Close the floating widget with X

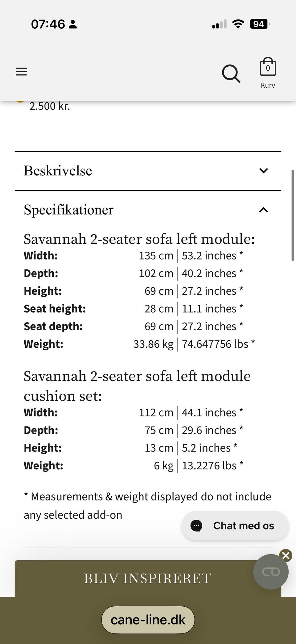(x=286, y=555)
